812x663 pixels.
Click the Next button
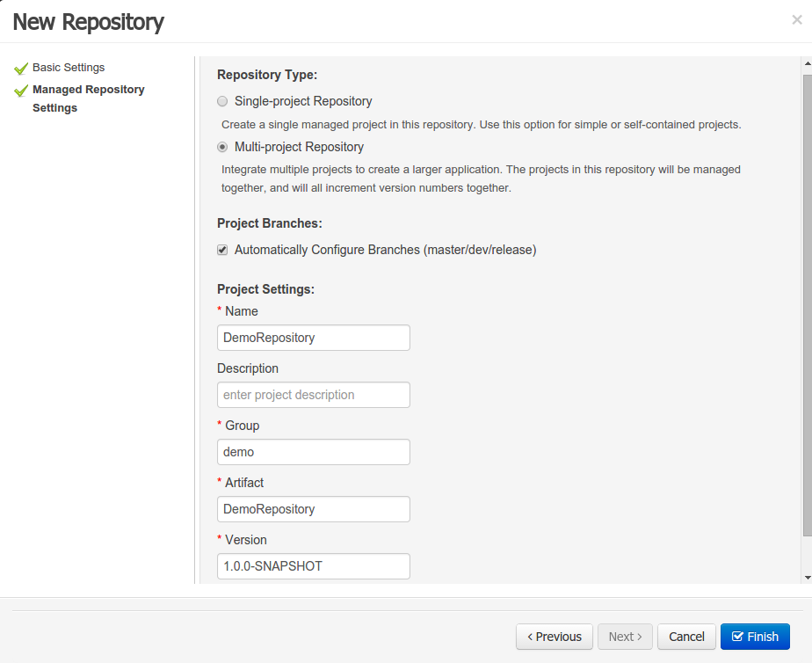[625, 637]
